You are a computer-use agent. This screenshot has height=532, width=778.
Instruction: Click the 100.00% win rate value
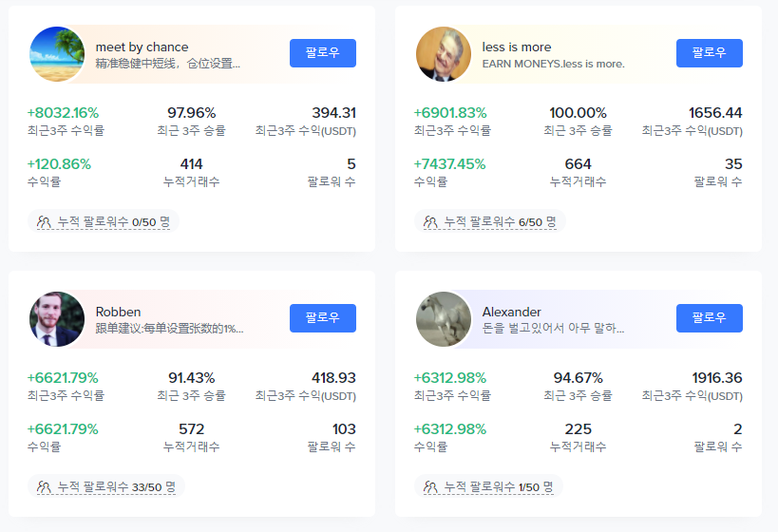click(x=579, y=113)
